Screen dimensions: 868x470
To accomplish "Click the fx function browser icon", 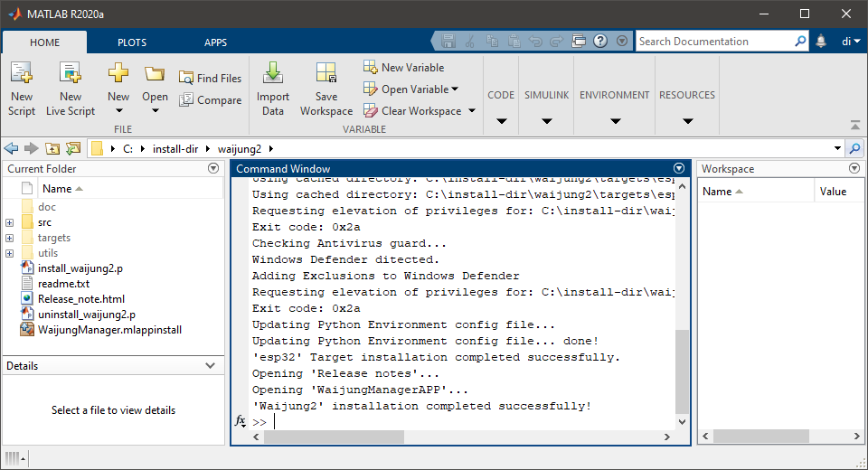I will (x=240, y=421).
